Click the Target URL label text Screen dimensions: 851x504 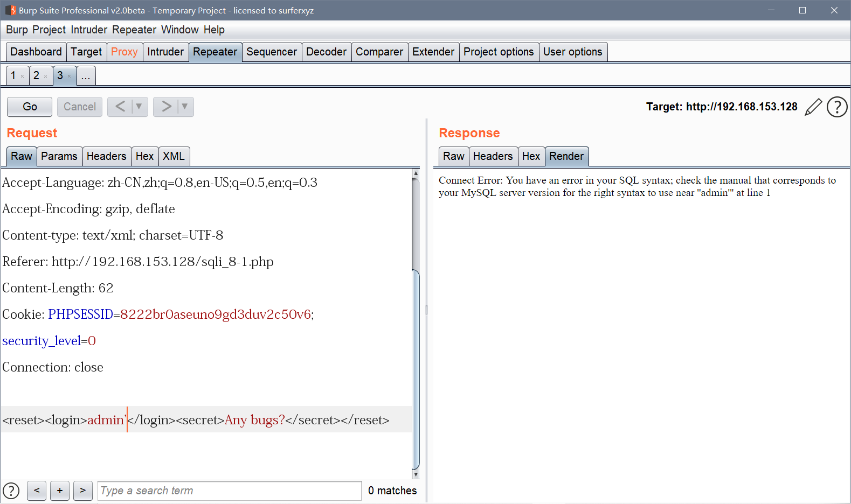click(722, 107)
